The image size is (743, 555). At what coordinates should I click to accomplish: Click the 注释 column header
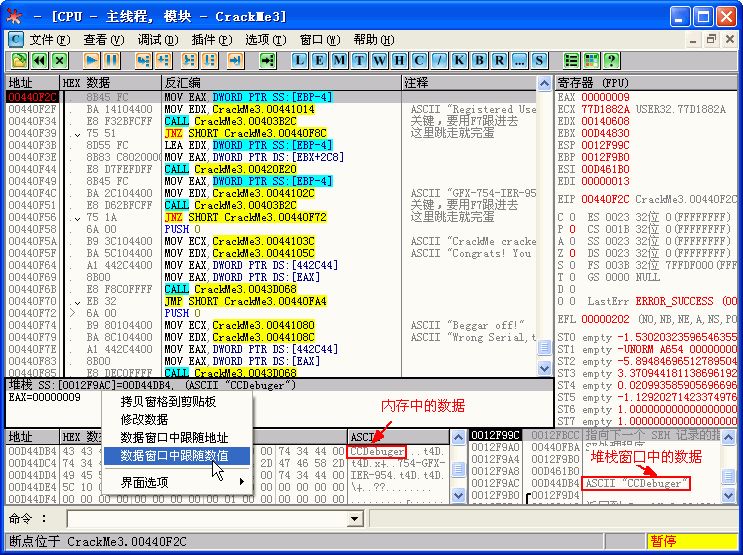(469, 83)
